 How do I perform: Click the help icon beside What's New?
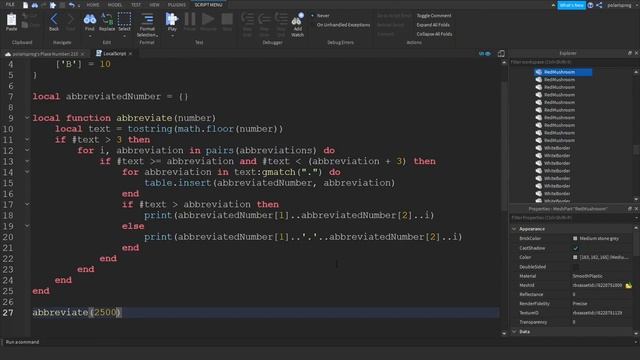click(x=590, y=5)
